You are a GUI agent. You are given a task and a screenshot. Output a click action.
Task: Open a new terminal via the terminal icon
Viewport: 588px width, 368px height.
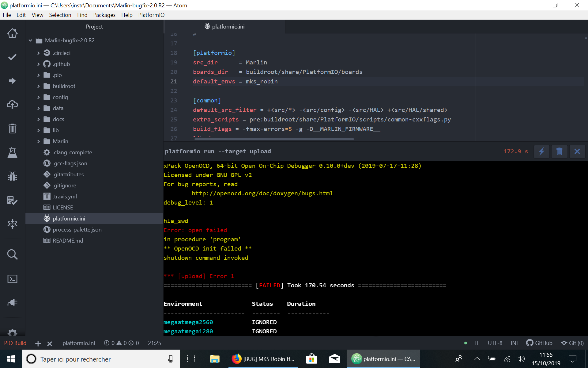12,279
